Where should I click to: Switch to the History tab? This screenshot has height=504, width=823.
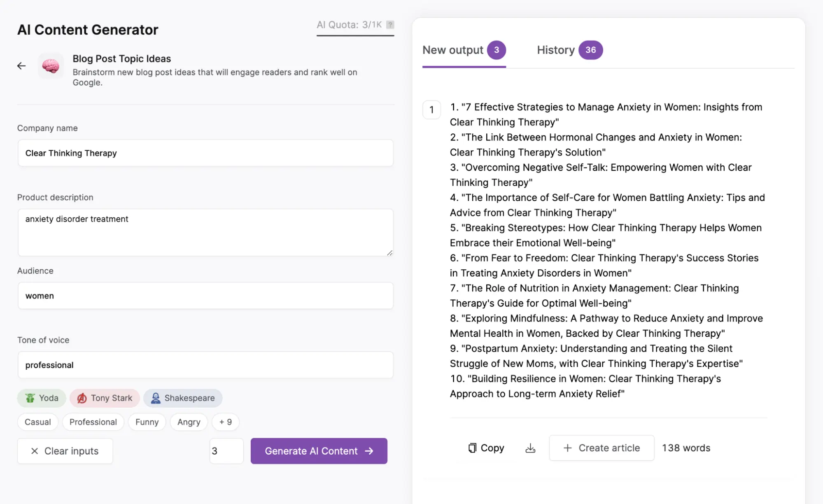569,50
